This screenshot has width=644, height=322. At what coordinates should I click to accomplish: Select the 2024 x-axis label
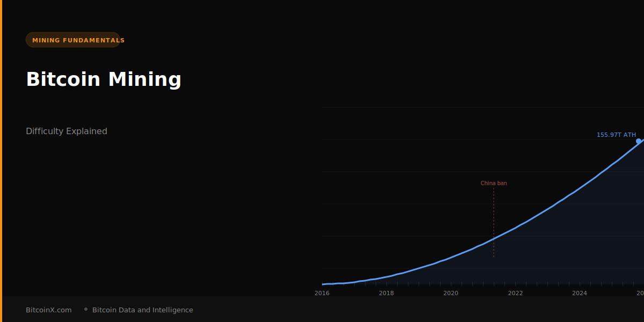580,293
